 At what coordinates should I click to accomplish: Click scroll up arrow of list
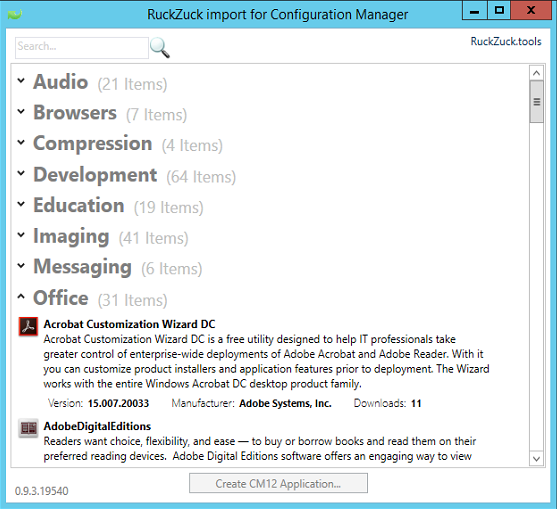(x=536, y=73)
